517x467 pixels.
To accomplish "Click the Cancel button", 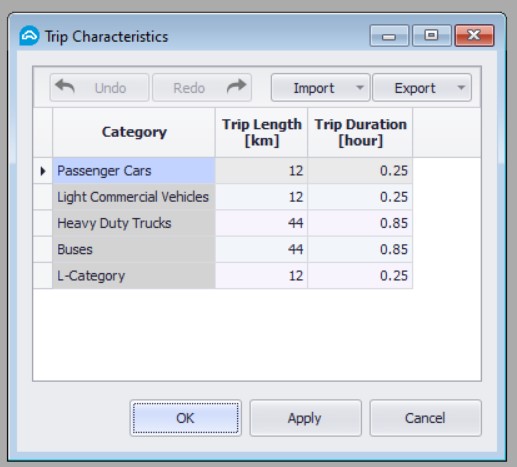I will 425,418.
